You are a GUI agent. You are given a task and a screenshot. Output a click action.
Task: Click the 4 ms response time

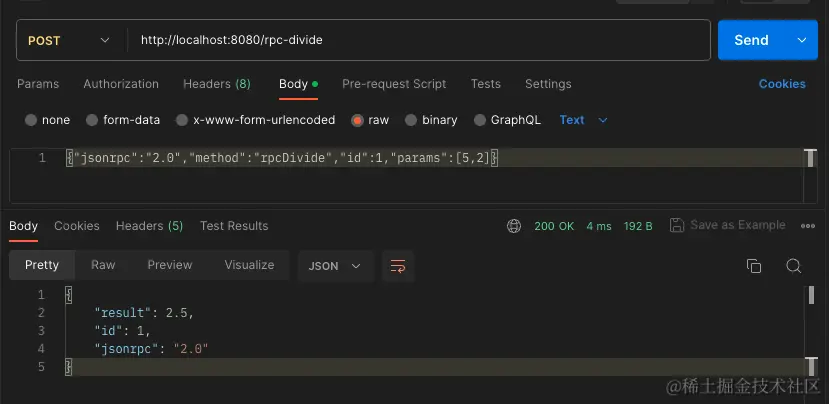point(598,226)
